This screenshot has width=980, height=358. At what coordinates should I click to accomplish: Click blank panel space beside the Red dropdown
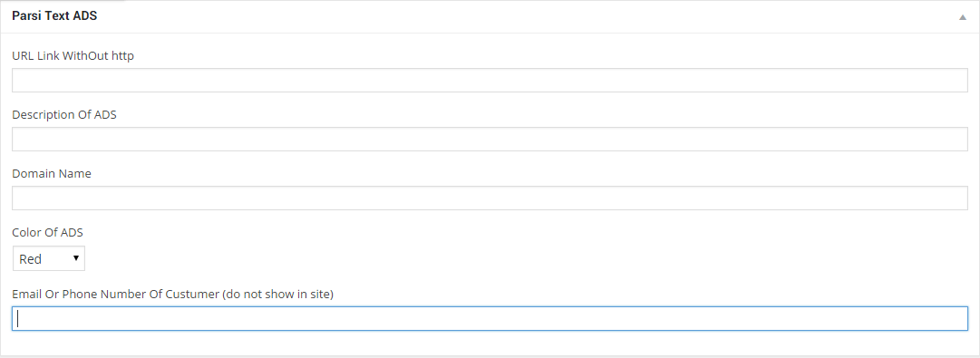(525, 258)
